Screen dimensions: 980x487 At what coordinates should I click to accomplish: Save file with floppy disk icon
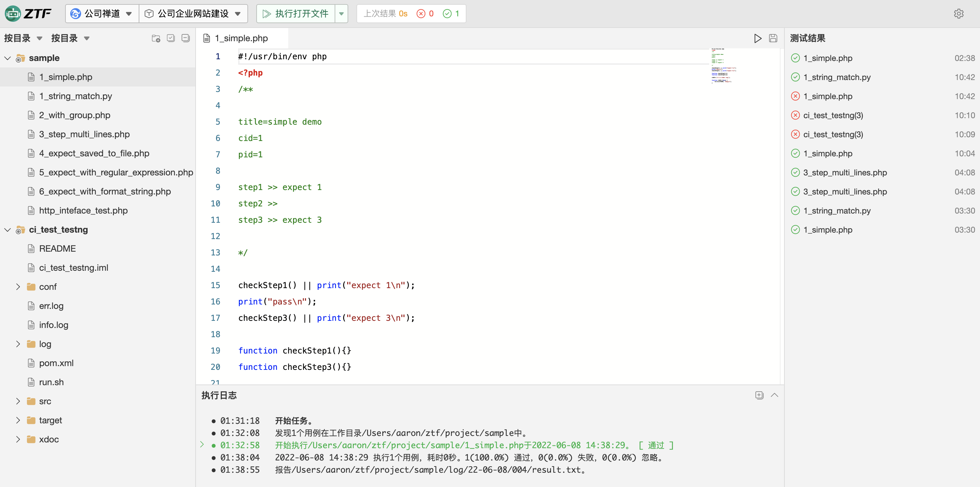pyautogui.click(x=773, y=38)
